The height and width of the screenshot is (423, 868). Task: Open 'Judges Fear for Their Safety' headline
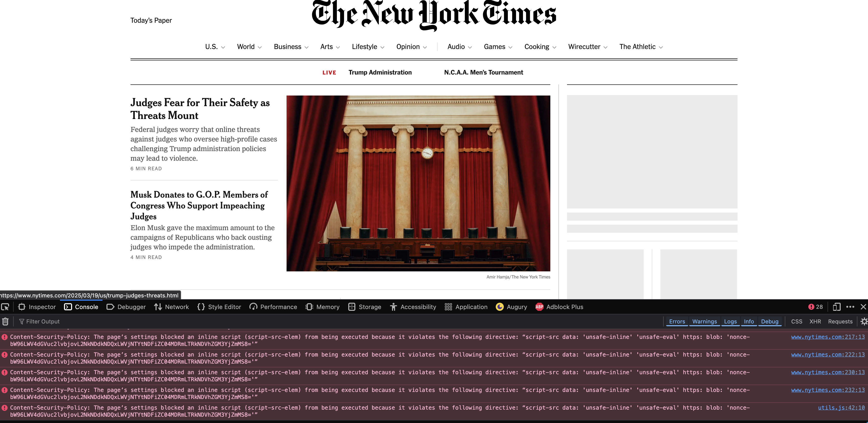coord(200,109)
